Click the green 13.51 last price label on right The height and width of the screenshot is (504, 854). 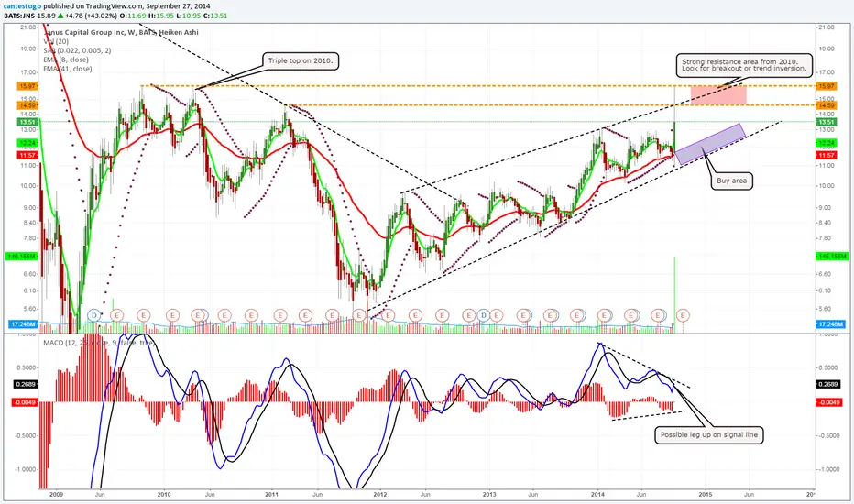[827, 123]
